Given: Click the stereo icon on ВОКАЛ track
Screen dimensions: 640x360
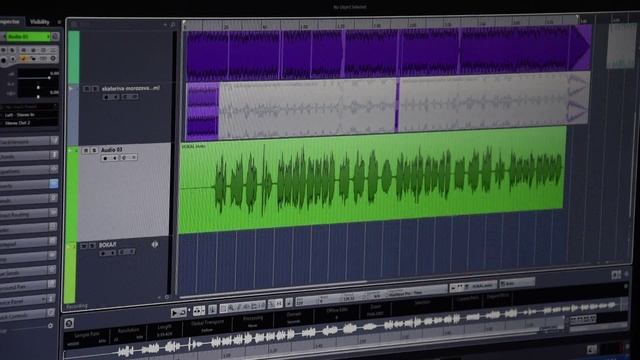Looking at the screenshot, I should tap(155, 244).
